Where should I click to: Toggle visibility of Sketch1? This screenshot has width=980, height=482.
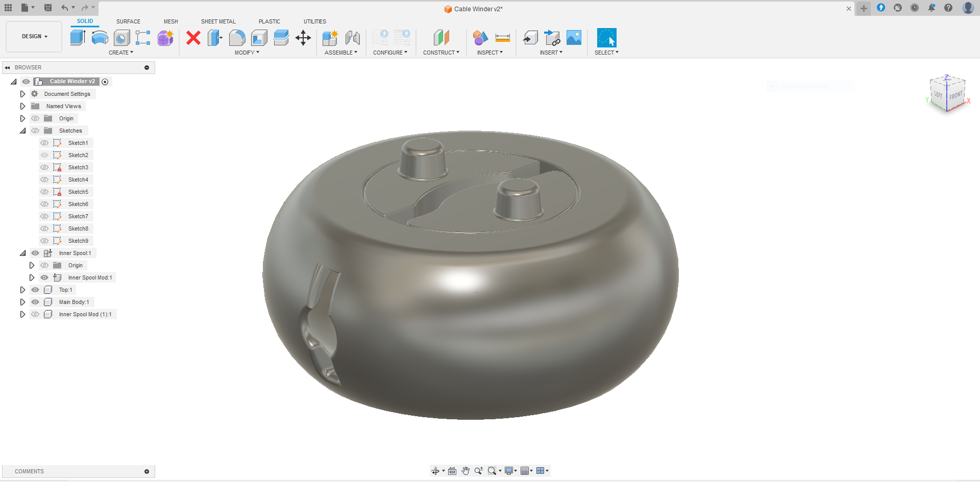44,143
